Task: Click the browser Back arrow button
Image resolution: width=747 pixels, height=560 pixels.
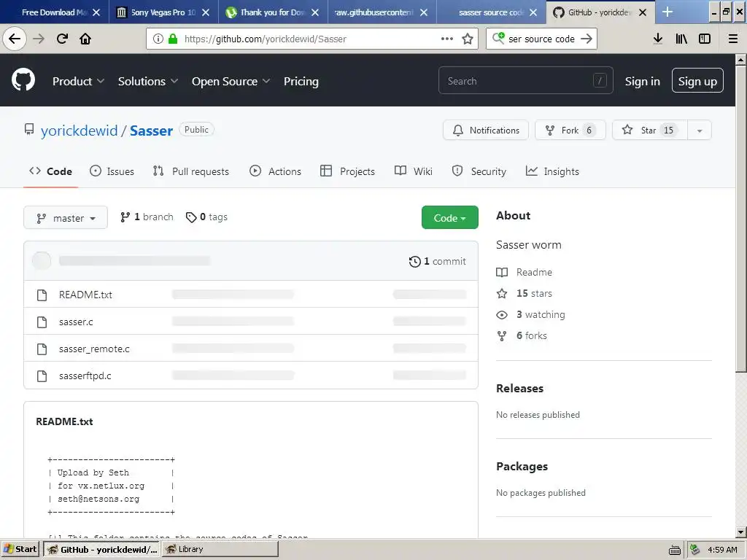Action: click(x=15, y=39)
